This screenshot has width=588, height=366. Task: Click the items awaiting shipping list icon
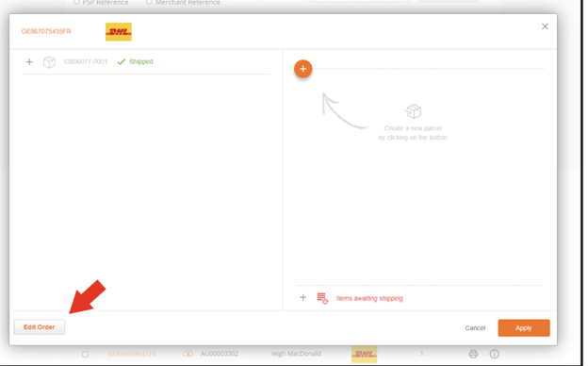tap(322, 298)
